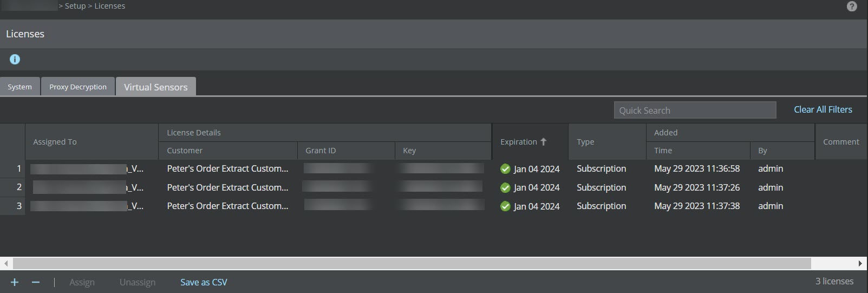868x293 pixels.
Task: Open the Proxy Decryption tab
Action: click(78, 87)
